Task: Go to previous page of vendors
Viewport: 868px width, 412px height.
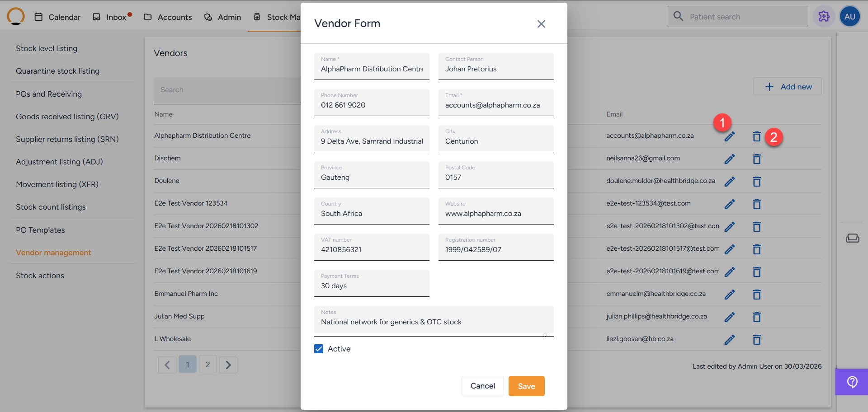Action: point(167,365)
